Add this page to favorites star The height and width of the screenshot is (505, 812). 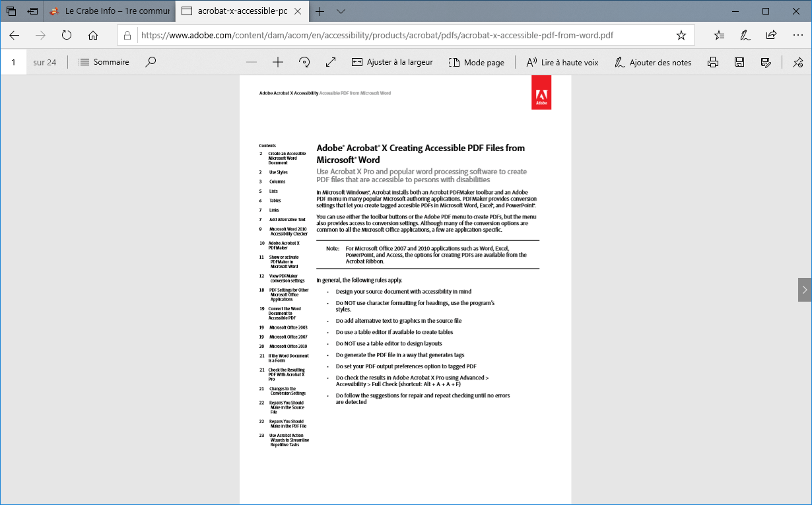tap(681, 35)
